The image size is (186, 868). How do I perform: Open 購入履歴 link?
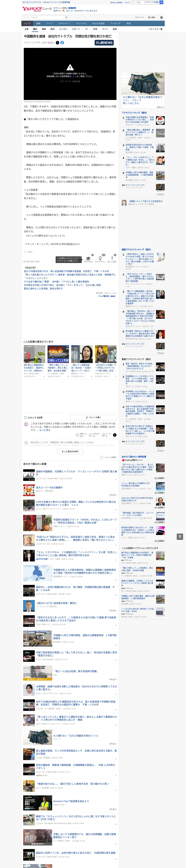pyautogui.click(x=152, y=18)
